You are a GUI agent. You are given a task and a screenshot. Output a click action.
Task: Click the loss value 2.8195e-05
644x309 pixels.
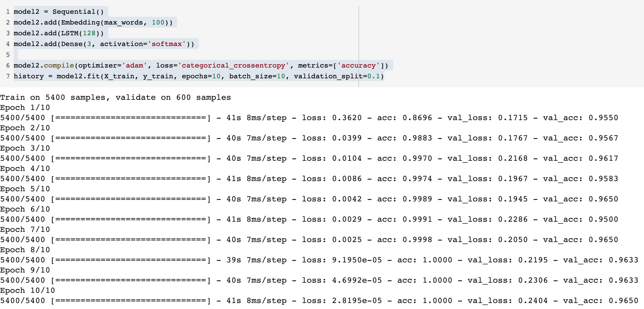pyautogui.click(x=357, y=301)
